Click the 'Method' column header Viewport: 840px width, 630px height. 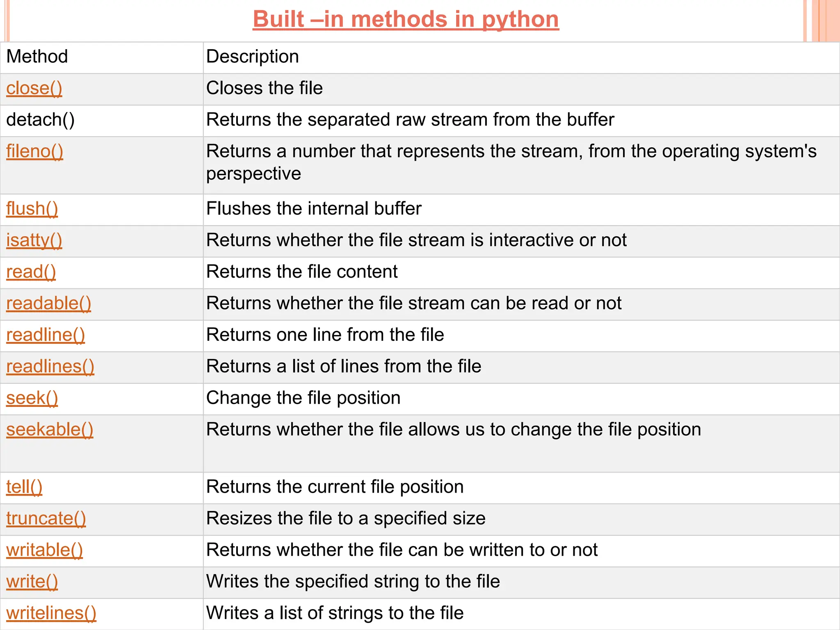click(37, 57)
